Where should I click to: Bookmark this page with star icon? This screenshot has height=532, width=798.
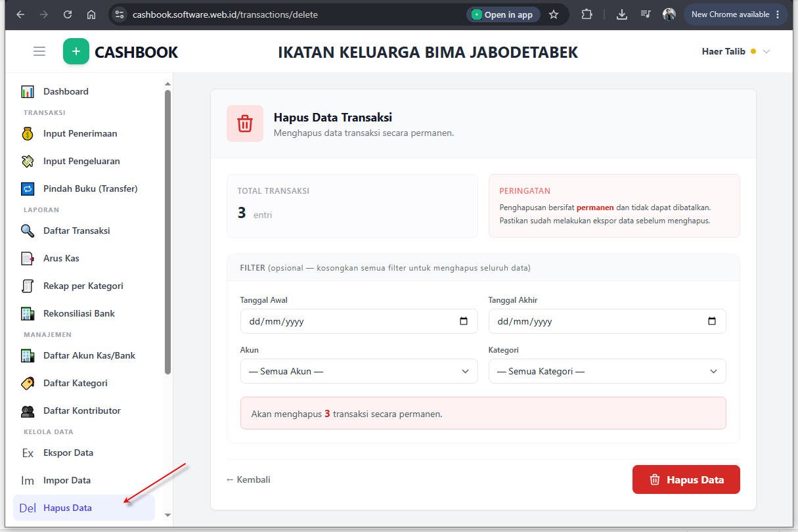[x=554, y=14]
